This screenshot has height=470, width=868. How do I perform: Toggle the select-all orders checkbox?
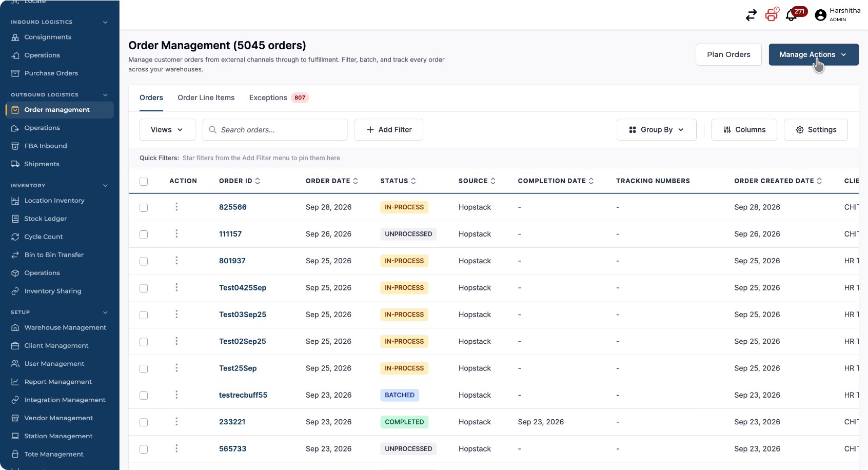point(144,181)
